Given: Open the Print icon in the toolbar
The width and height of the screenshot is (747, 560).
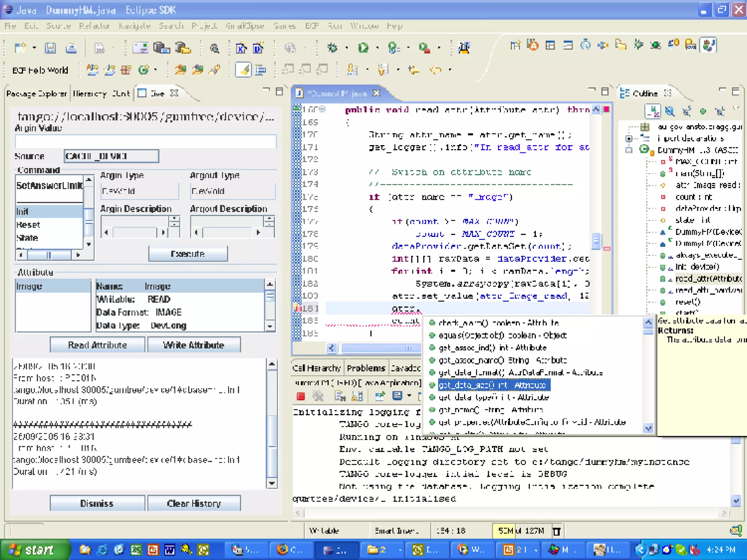Looking at the screenshot, I should 71,48.
